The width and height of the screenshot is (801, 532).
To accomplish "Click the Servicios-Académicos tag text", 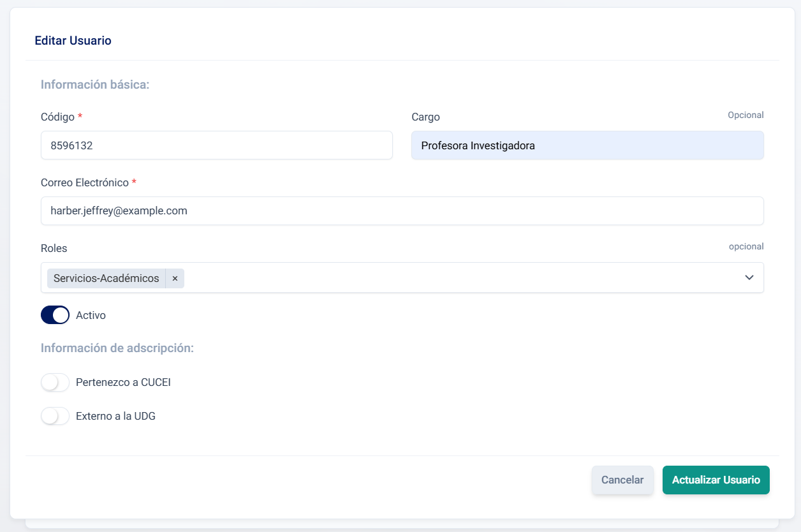I will [107, 279].
